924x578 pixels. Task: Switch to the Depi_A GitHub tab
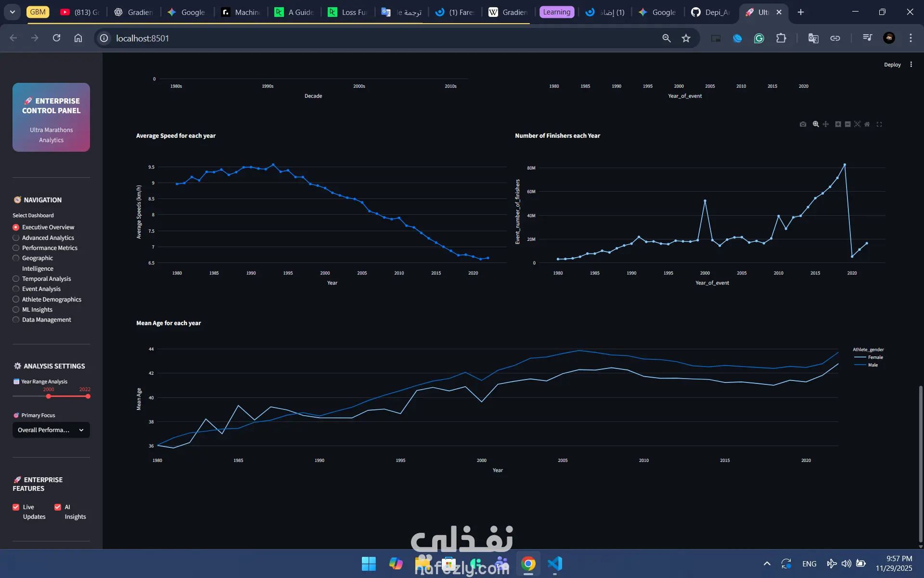pos(710,12)
